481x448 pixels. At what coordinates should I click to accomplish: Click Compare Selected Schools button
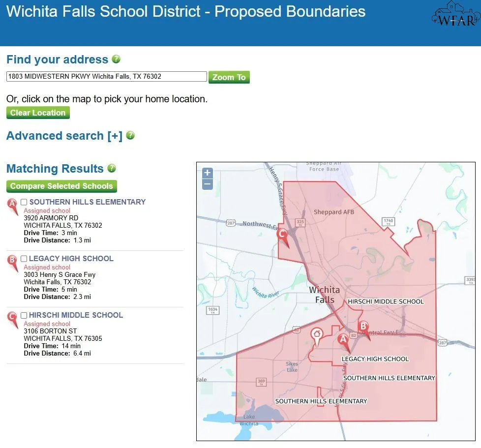(61, 186)
